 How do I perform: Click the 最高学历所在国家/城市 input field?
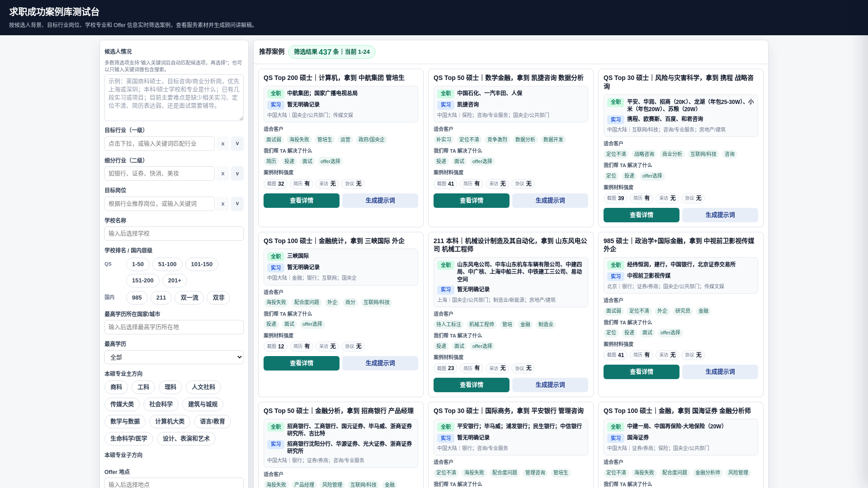click(174, 327)
